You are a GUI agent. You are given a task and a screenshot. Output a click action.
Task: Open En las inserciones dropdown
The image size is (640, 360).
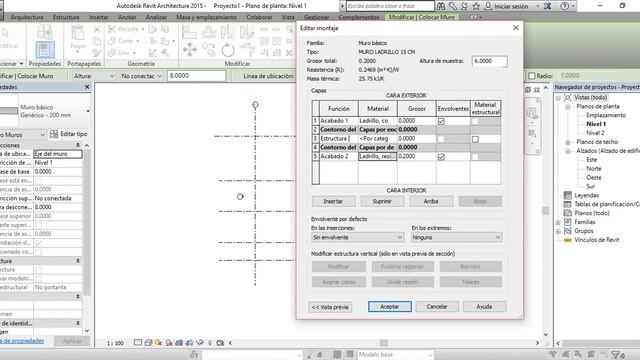357,237
